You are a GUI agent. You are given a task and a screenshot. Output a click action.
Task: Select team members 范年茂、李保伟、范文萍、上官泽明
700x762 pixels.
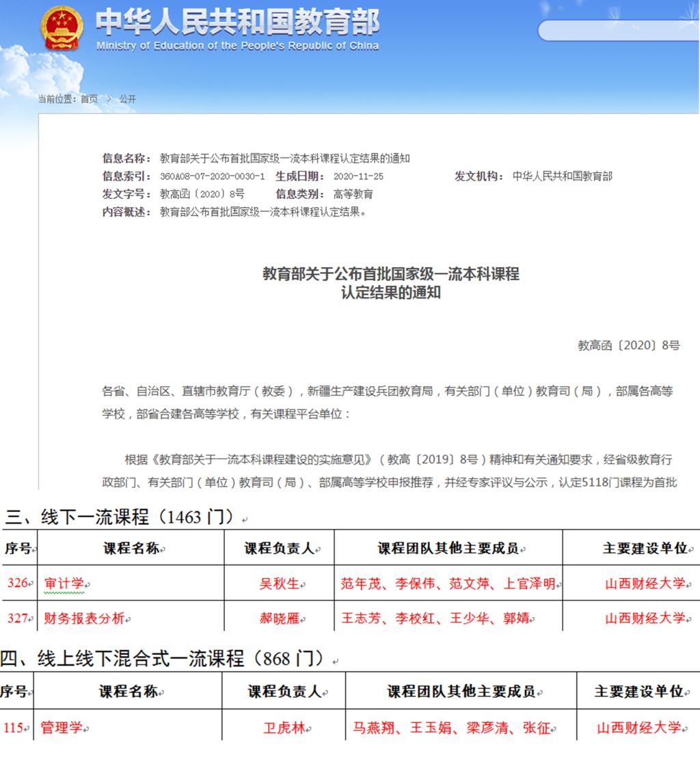[x=448, y=583]
